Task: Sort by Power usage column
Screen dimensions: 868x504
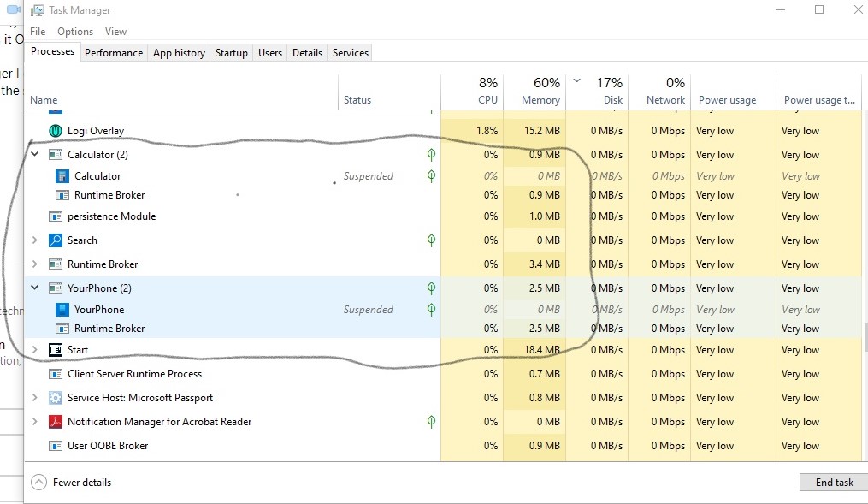Action: click(x=734, y=92)
